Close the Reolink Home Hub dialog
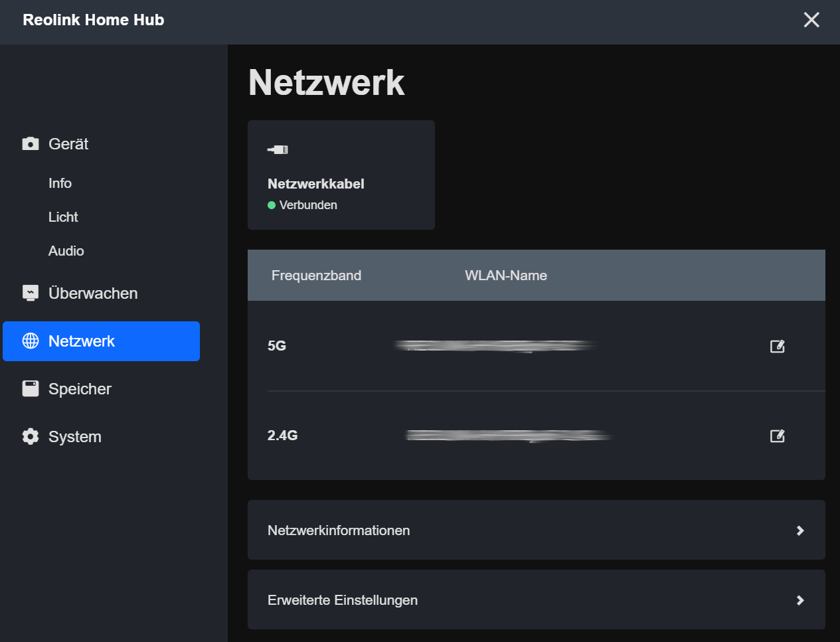Screen dimensions: 840x642 (x=811, y=20)
